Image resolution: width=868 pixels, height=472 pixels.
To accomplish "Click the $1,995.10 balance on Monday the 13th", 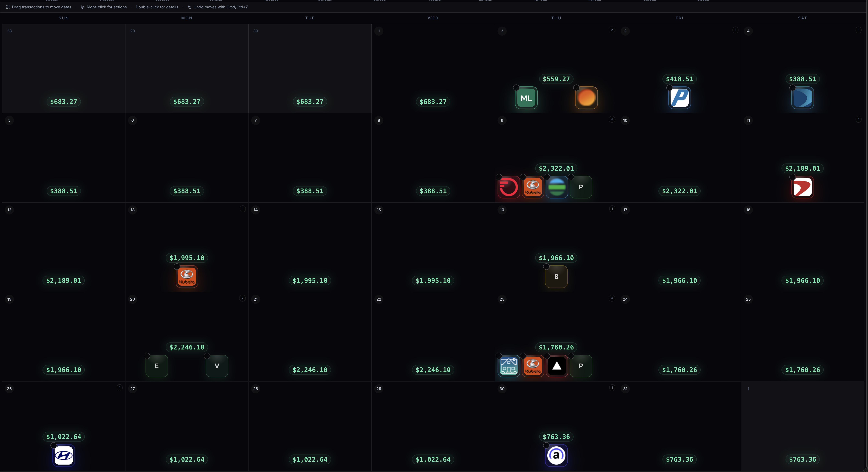I will (x=187, y=258).
